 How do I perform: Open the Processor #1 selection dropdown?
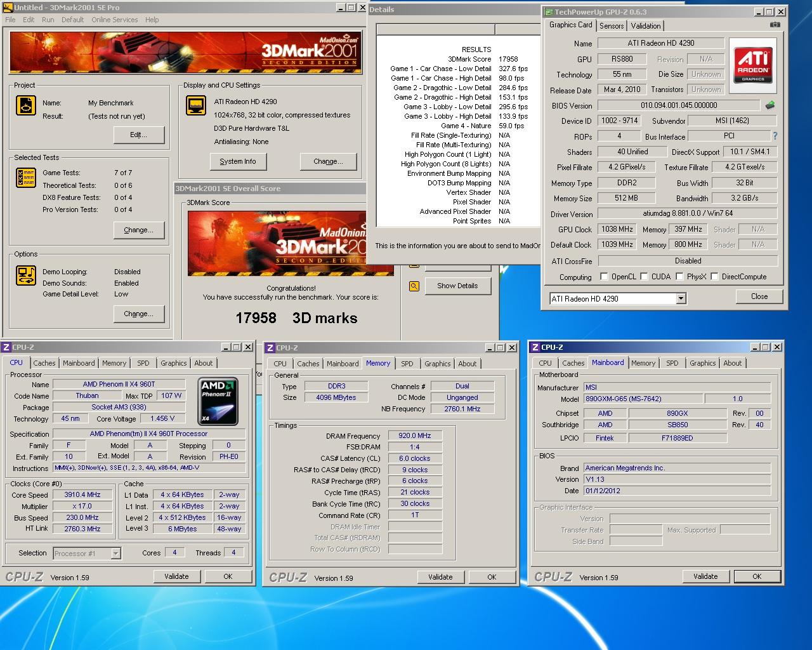click(115, 554)
